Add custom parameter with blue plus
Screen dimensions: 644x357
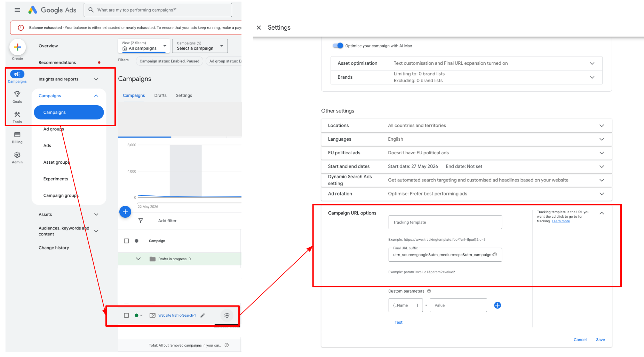point(498,305)
